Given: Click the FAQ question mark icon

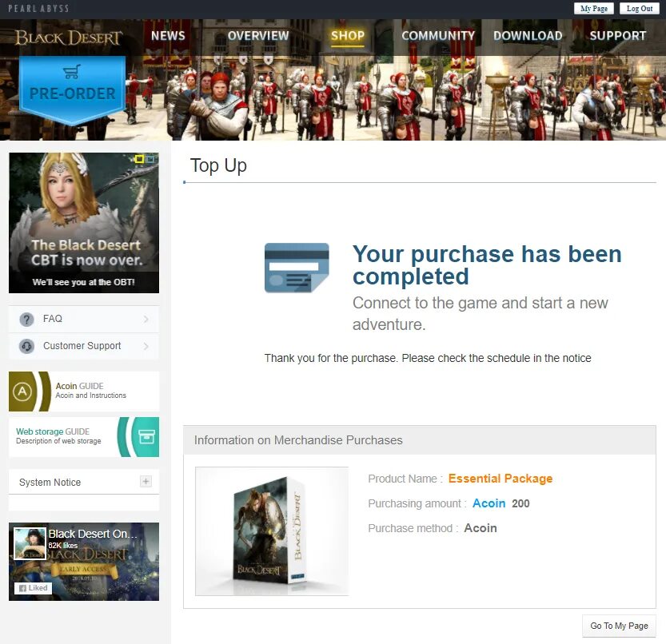Looking at the screenshot, I should tap(26, 320).
